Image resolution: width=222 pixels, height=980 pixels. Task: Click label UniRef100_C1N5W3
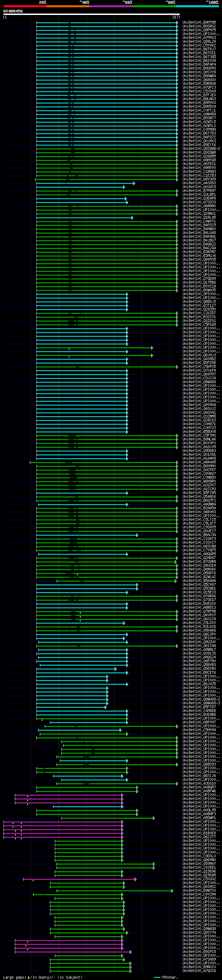(199, 172)
